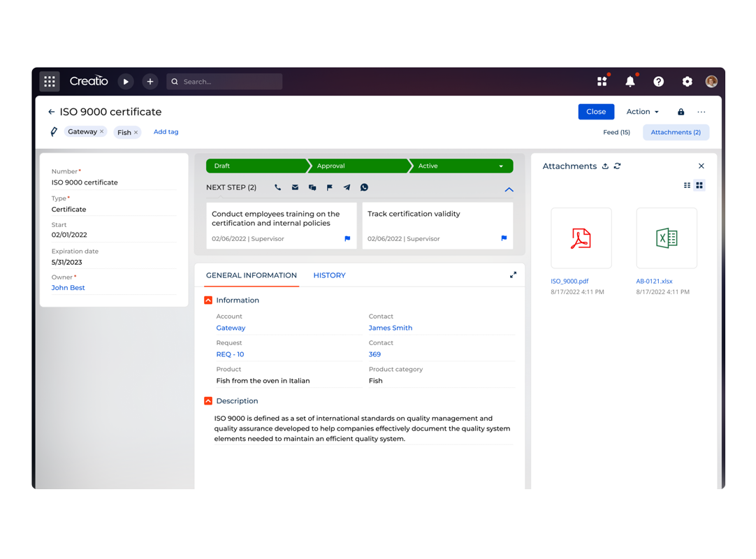Open the Feed (15) tab
The image size is (756, 559).
click(616, 132)
